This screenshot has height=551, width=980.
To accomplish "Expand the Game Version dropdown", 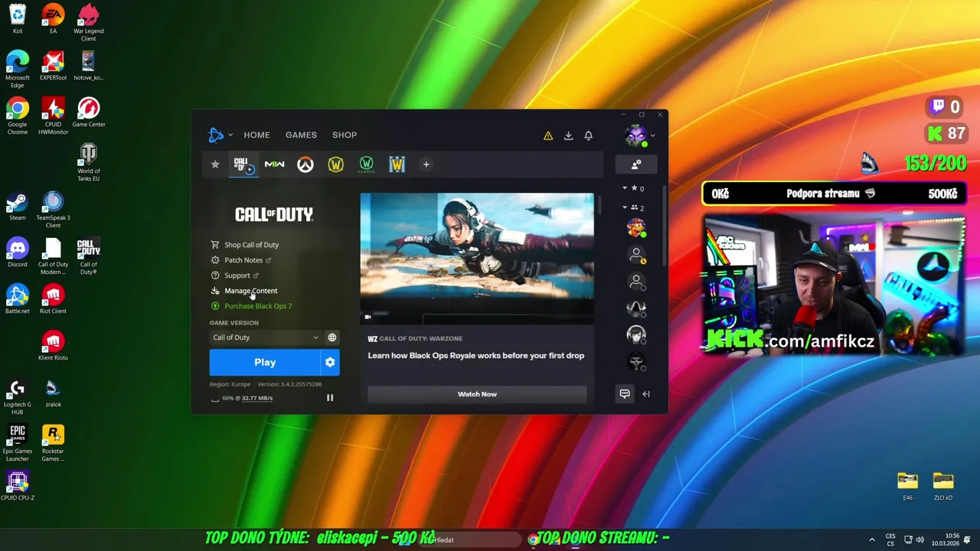I will [x=265, y=337].
